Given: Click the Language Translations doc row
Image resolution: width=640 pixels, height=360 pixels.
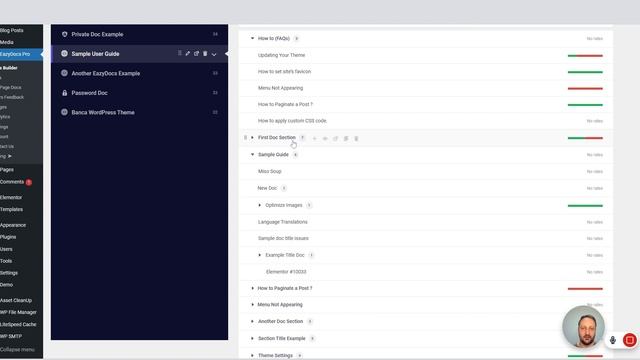Looking at the screenshot, I should pyautogui.click(x=426, y=222).
